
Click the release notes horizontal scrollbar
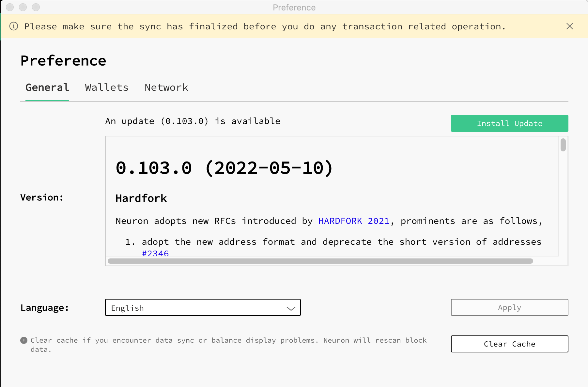tap(320, 261)
